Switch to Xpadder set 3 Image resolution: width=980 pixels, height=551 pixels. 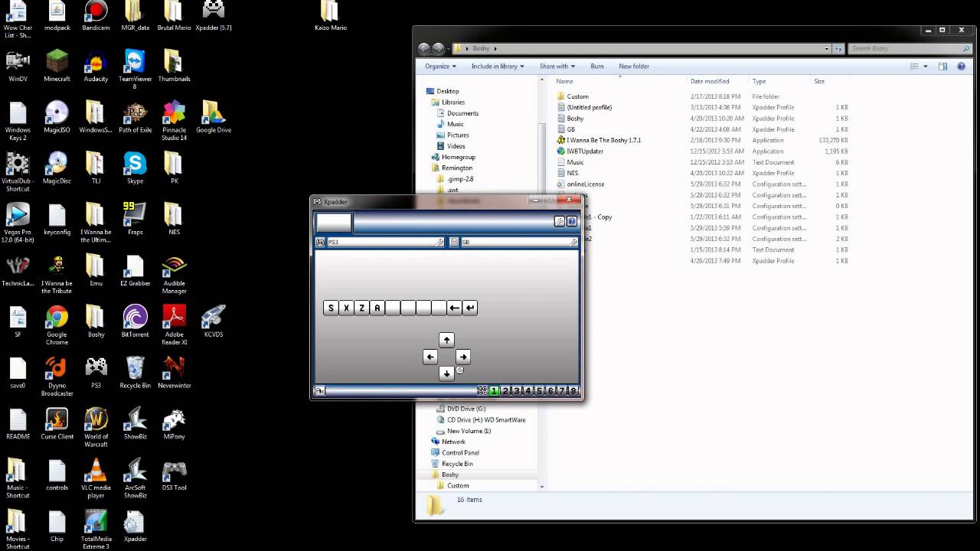517,390
